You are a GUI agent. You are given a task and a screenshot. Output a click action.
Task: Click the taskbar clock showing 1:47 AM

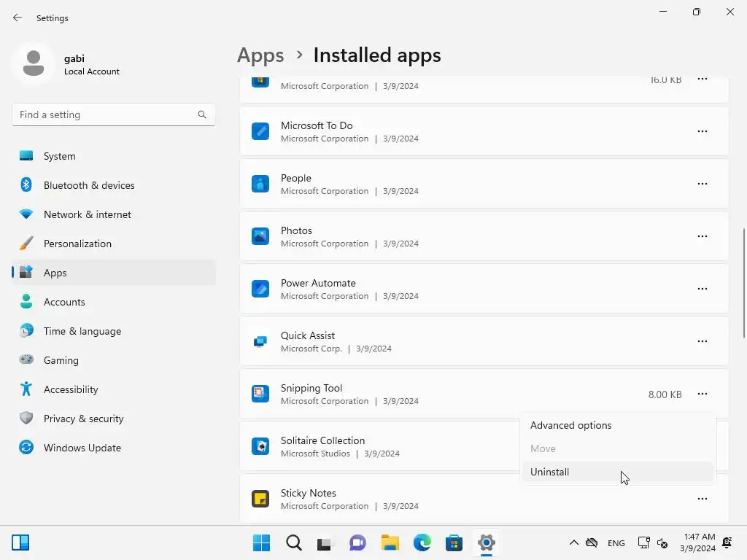tap(698, 542)
